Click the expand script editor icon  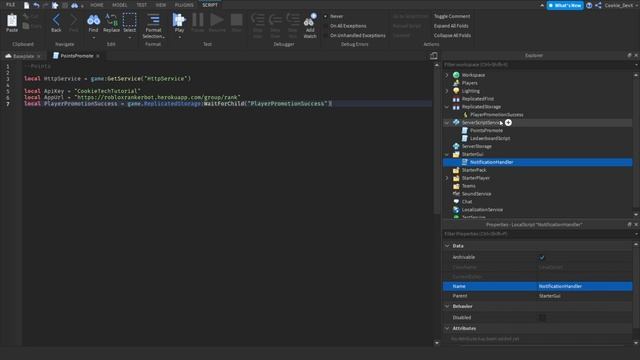click(433, 56)
